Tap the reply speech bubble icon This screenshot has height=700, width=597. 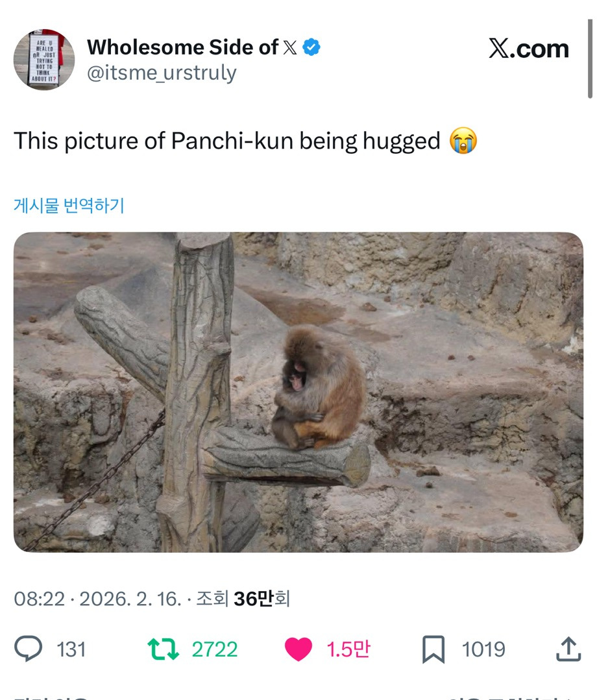pyautogui.click(x=28, y=649)
